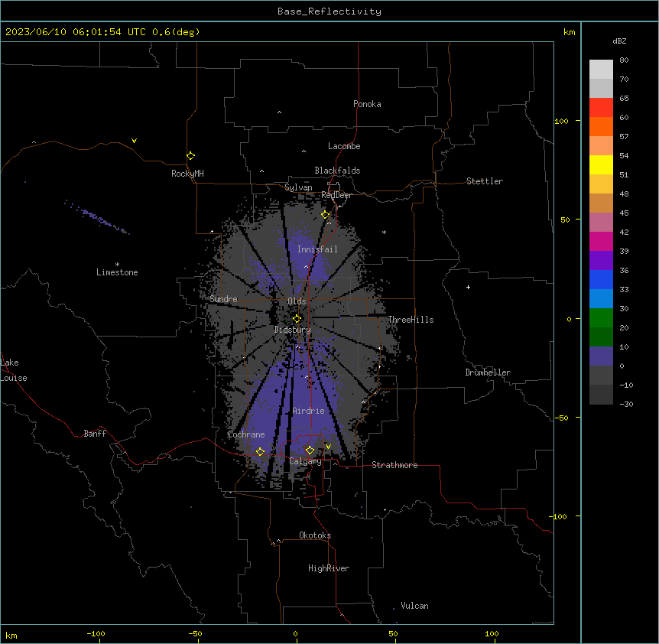Click the yellow radar site marker near Olds
This screenshot has width=659, height=644.
pyautogui.click(x=297, y=318)
